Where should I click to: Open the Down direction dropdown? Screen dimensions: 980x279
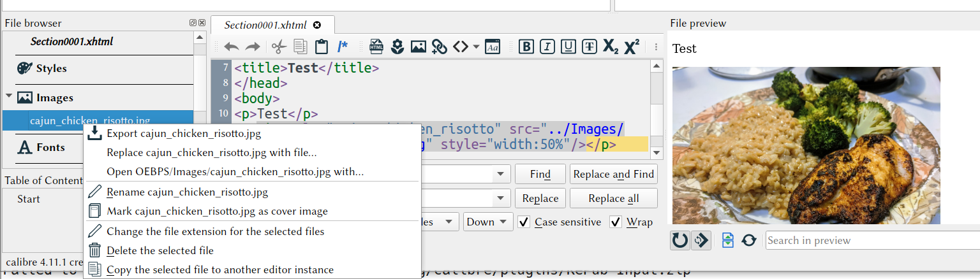pos(488,222)
